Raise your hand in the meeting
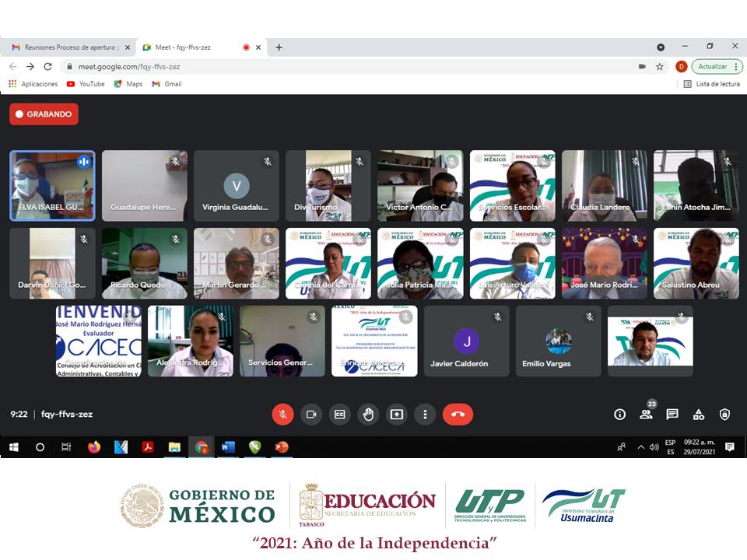The height and width of the screenshot is (560, 747). pos(368,415)
